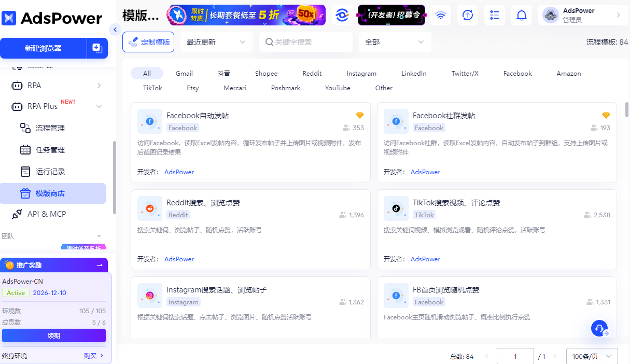Click the Facebook社群发帖 template icon
The image size is (630, 364).
pyautogui.click(x=396, y=121)
